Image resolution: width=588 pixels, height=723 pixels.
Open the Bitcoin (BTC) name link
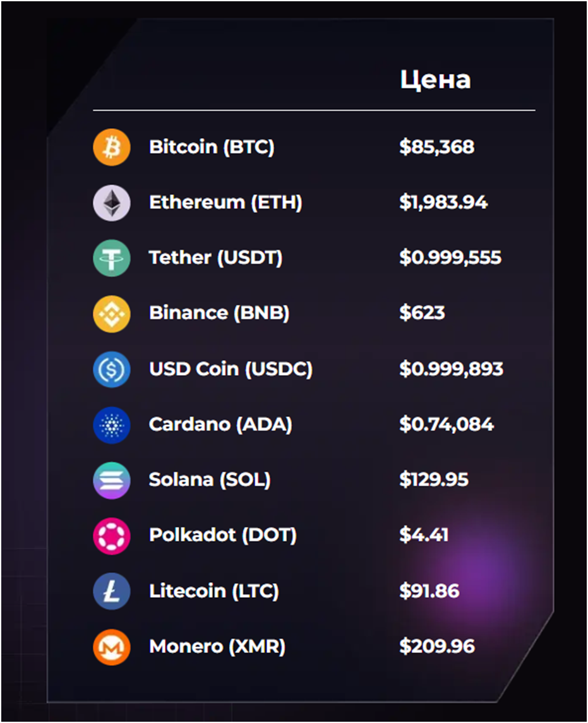pos(212,147)
